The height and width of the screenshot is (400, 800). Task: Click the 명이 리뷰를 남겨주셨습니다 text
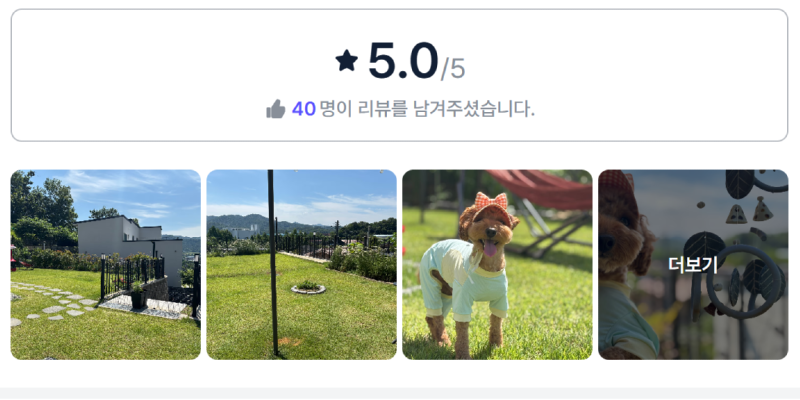pyautogui.click(x=428, y=109)
